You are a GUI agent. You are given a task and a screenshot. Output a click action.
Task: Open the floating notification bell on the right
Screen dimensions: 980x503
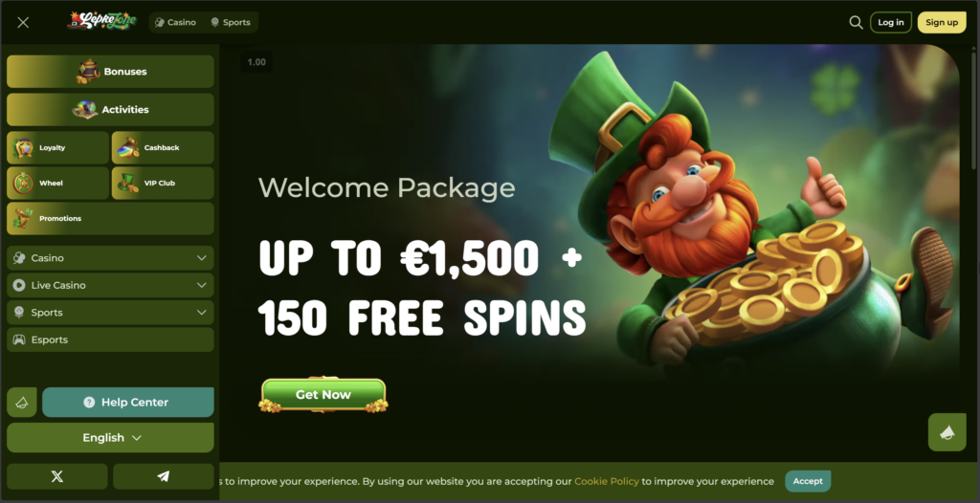point(947,432)
